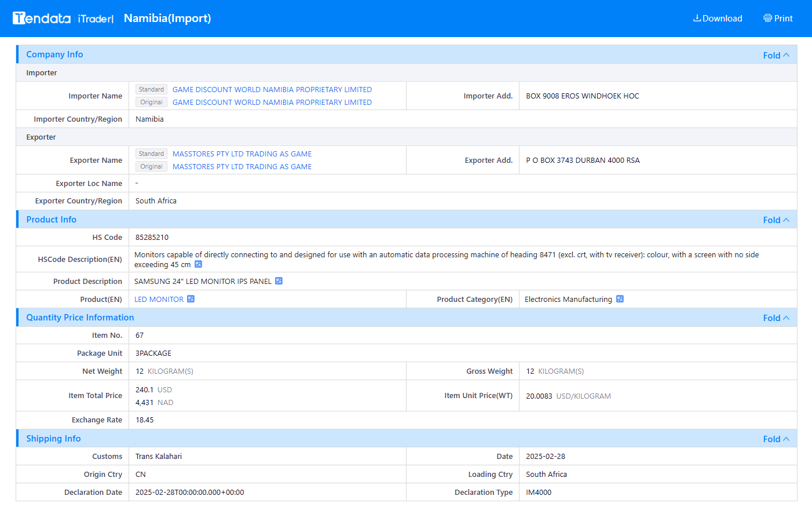Viewport: 812px width, 514px height.
Task: Click item total price 240.1 USD
Action: (x=153, y=389)
